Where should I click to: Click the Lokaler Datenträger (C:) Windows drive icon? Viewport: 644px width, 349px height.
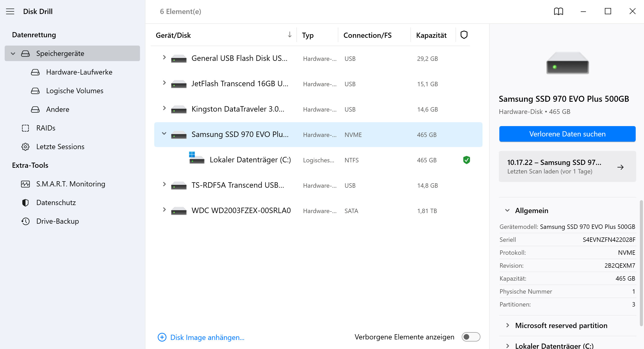[197, 158]
